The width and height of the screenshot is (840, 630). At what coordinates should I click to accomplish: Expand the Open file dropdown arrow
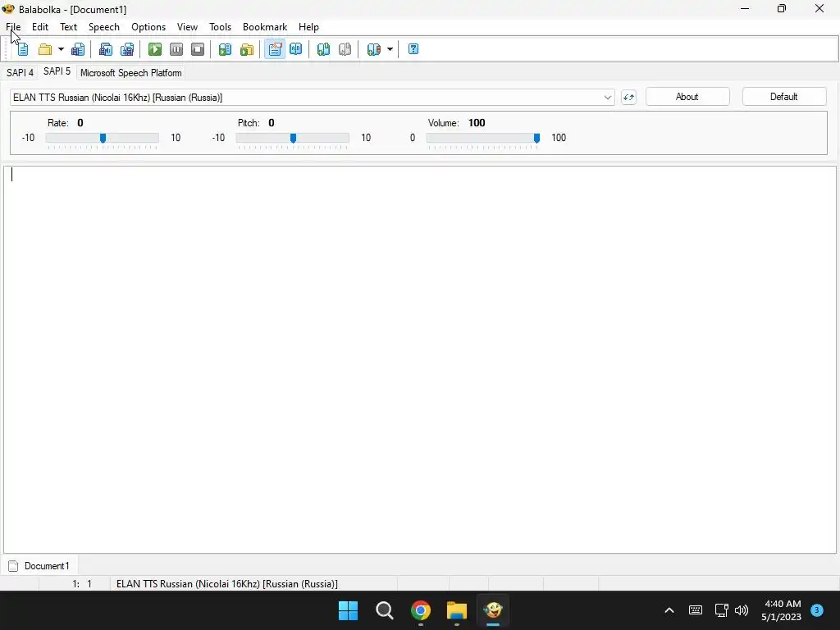[x=61, y=49]
